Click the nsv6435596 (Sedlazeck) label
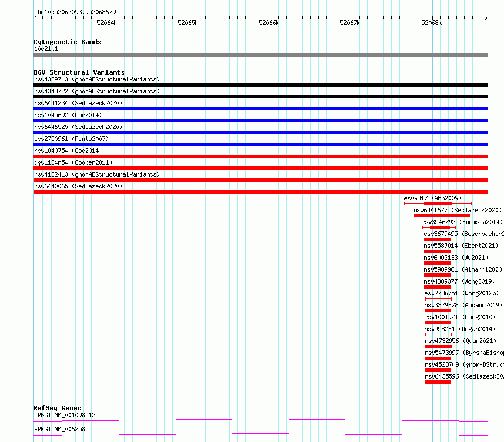 click(x=464, y=376)
